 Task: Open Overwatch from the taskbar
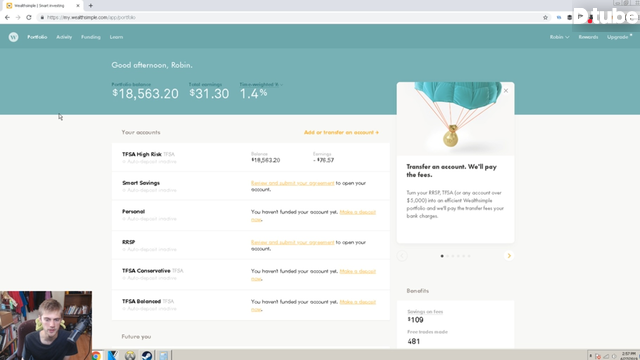coord(130,355)
